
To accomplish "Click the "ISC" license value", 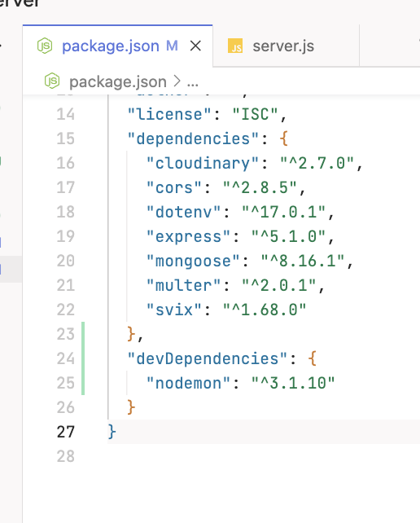I will 255,114.
